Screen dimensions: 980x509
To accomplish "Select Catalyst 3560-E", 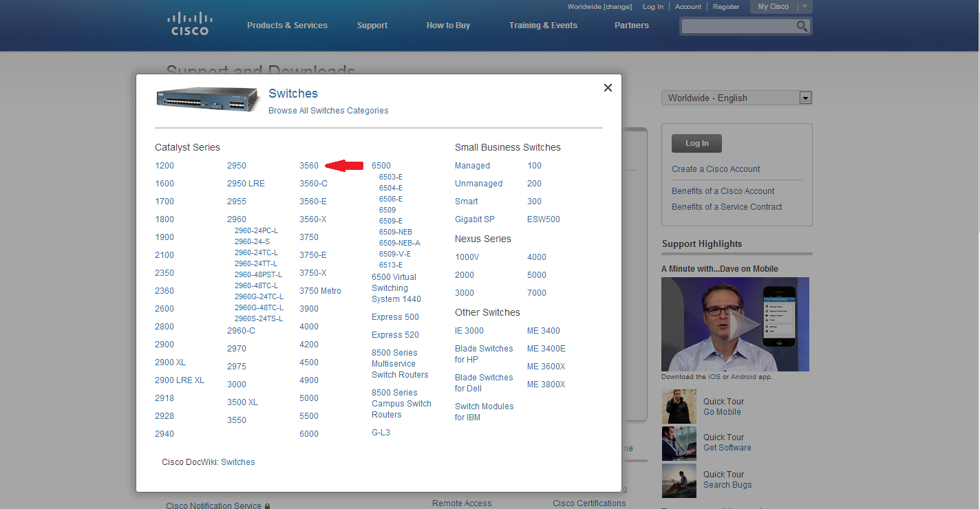I will 313,202.
